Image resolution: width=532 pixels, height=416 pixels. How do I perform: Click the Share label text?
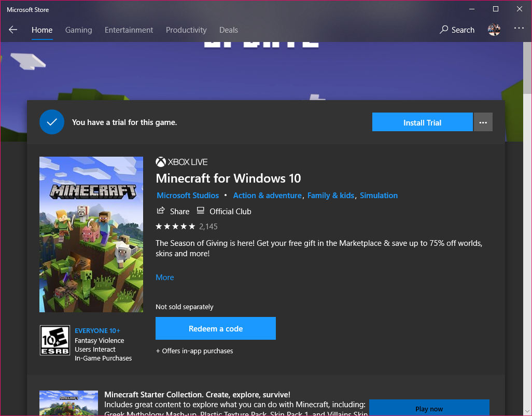click(179, 212)
